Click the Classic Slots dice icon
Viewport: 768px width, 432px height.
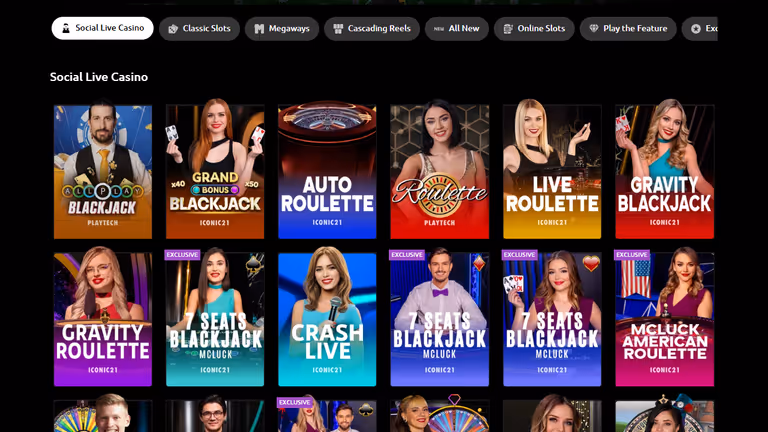click(x=173, y=29)
